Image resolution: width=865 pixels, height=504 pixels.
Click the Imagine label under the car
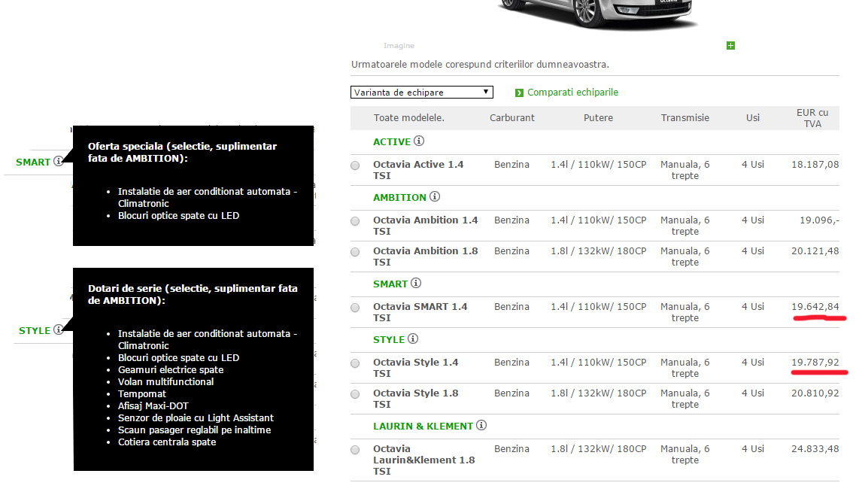pyautogui.click(x=399, y=46)
